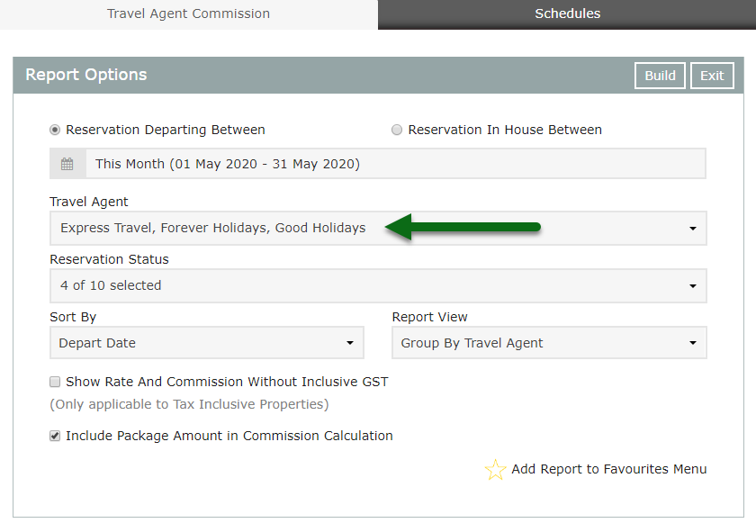This screenshot has width=756, height=532.
Task: Click the Travel Agent dropdown arrow
Action: pyautogui.click(x=693, y=228)
